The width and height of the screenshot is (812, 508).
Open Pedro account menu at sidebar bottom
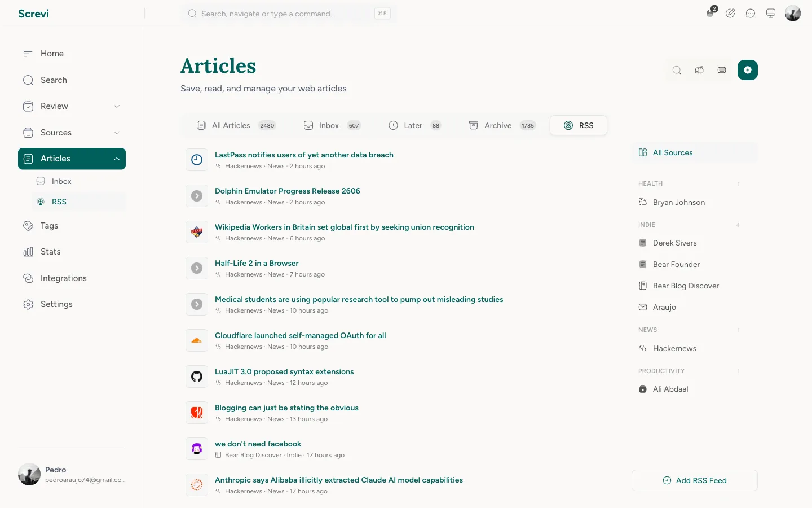tap(72, 474)
